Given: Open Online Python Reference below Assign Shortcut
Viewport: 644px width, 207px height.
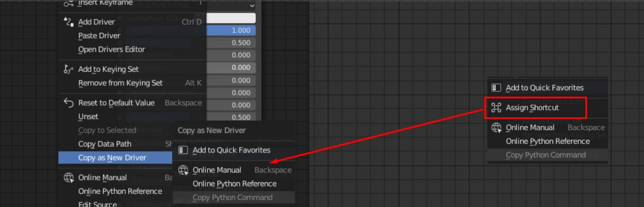Looking at the screenshot, I should [x=547, y=141].
